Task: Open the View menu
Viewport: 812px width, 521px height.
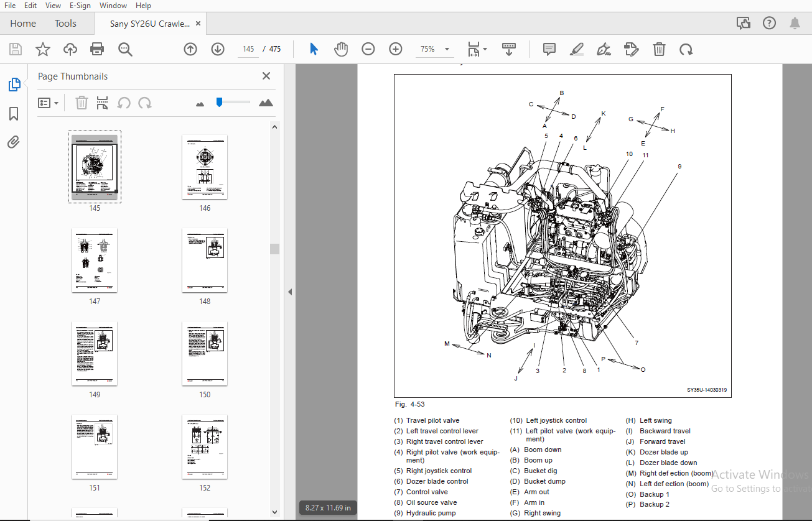Action: 53,6
